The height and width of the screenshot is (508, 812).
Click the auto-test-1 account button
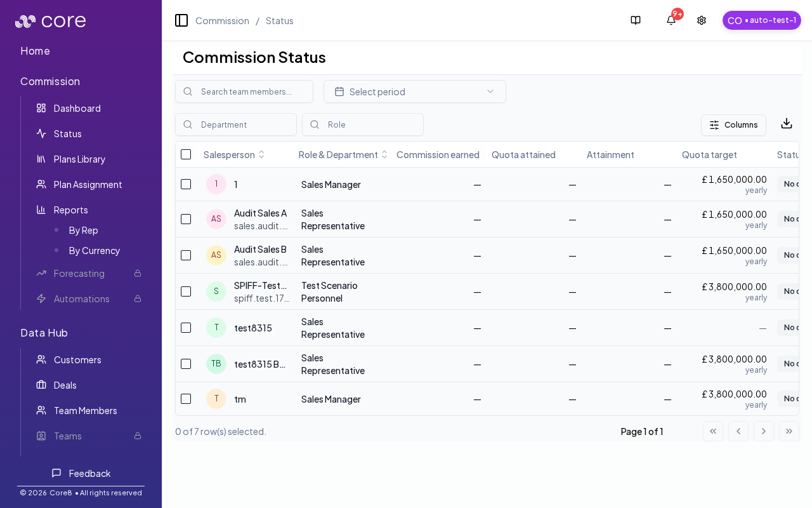pos(761,20)
